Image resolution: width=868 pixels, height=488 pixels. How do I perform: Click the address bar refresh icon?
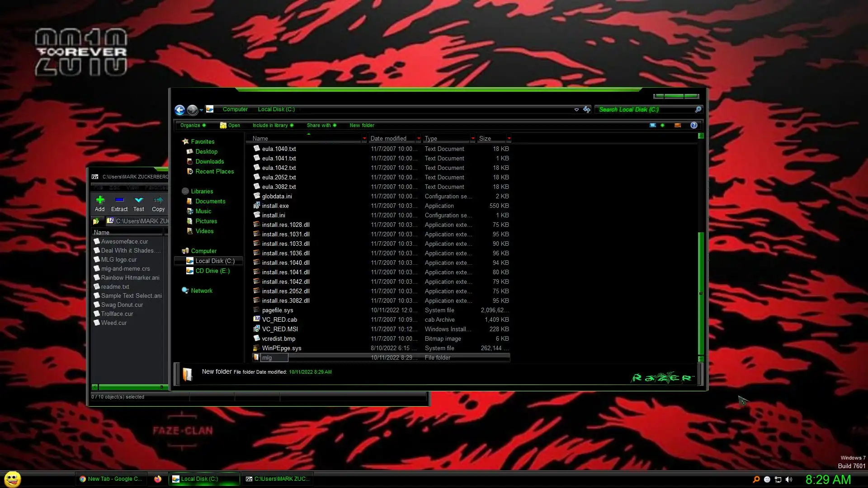click(x=587, y=109)
